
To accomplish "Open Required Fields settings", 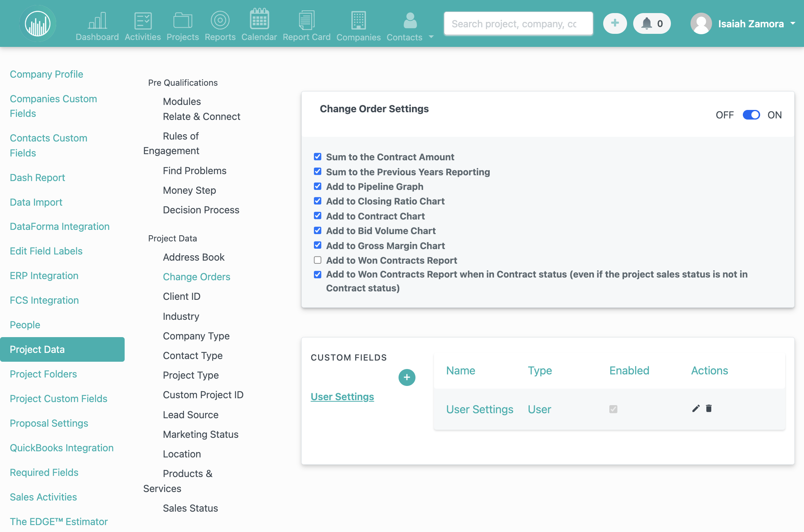I will [x=44, y=472].
